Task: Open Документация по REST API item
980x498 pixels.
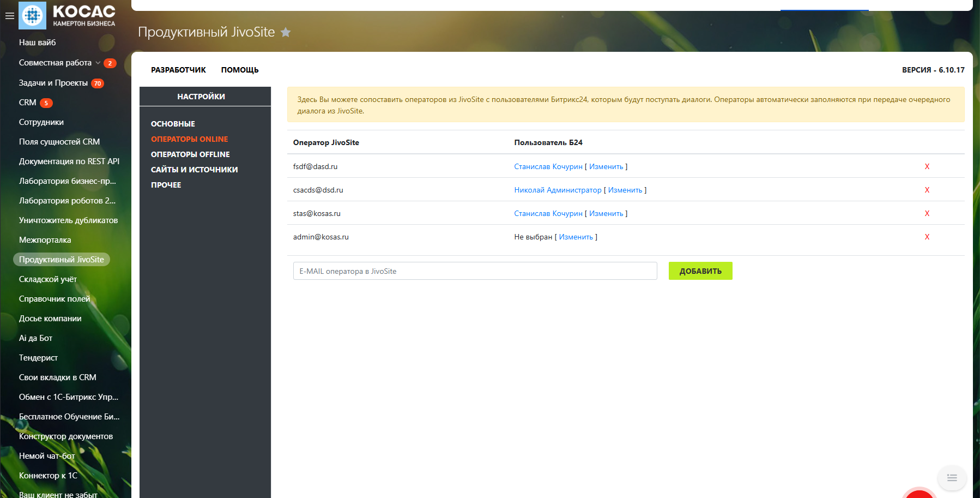Action: click(x=69, y=161)
